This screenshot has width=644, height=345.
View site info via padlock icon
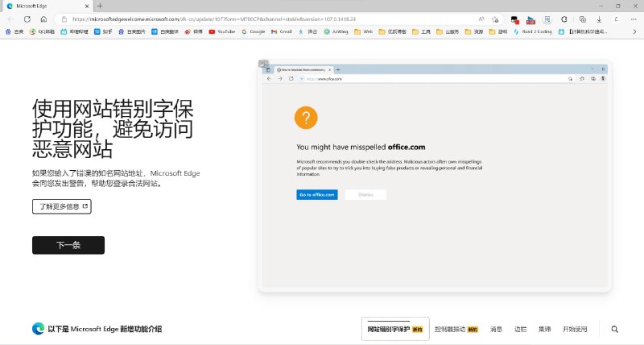(64, 19)
